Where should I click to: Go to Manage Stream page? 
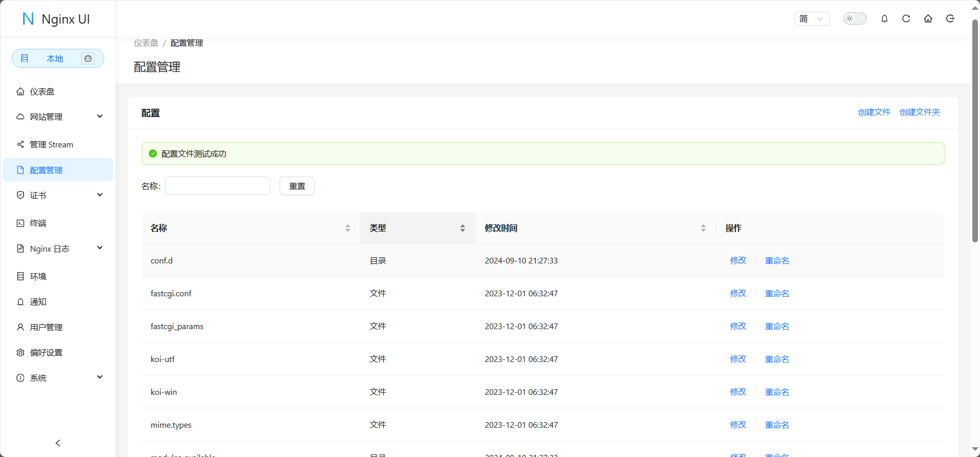pyautogui.click(x=51, y=144)
